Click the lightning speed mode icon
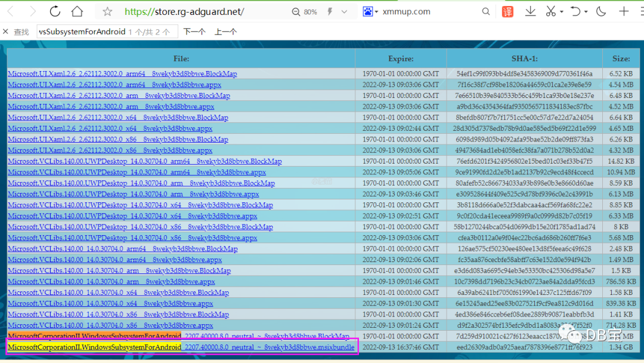Screen dimensions: 644x363 329,12
